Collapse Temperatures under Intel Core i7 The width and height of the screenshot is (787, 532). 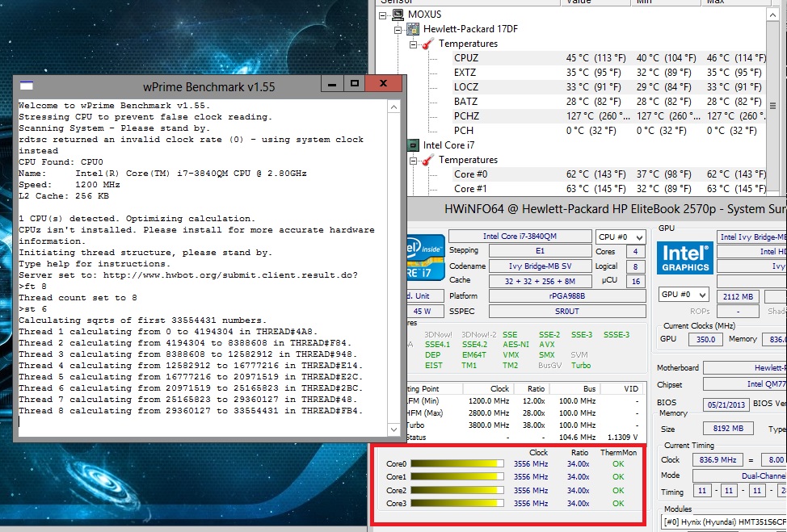click(413, 161)
